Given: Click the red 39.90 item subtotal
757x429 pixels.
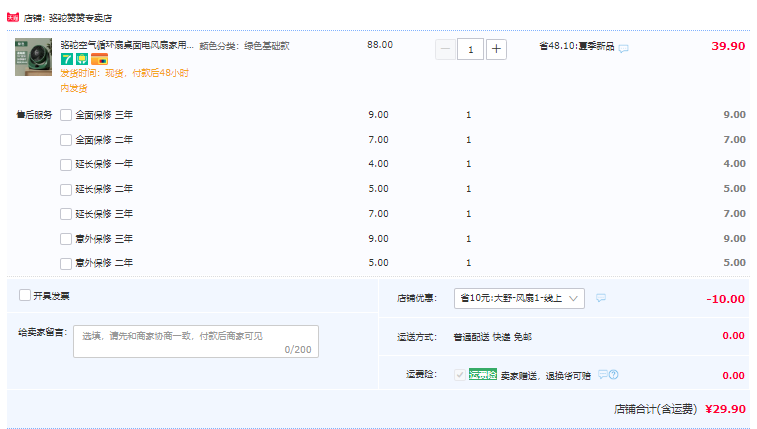Looking at the screenshot, I should click(728, 46).
